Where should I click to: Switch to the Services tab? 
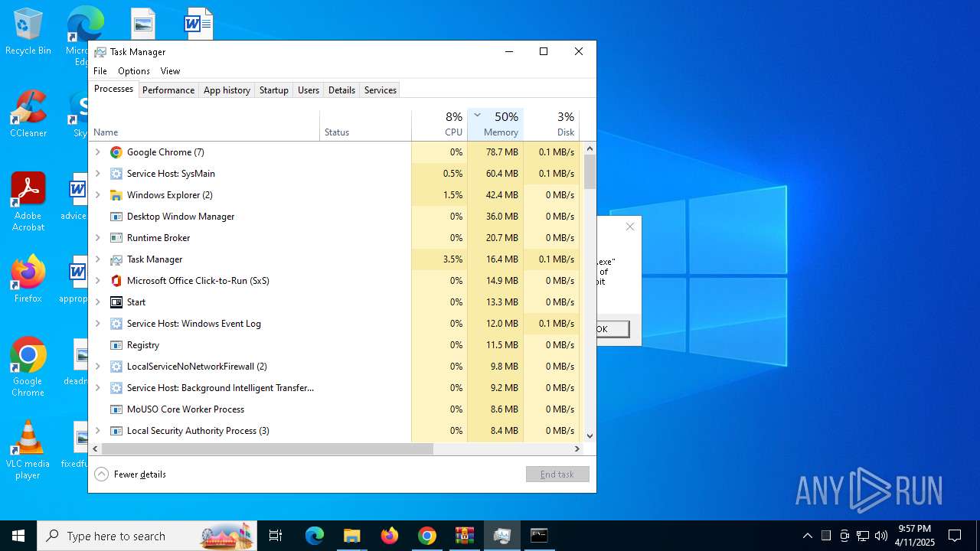click(x=381, y=90)
